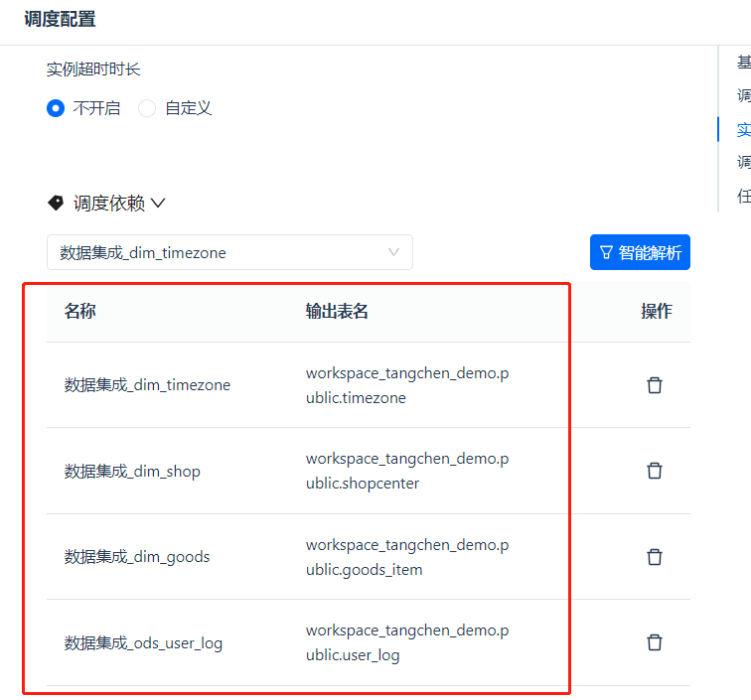The height and width of the screenshot is (700, 751).
Task: Click the 数据集成_dim_goods name cell
Action: pos(137,557)
